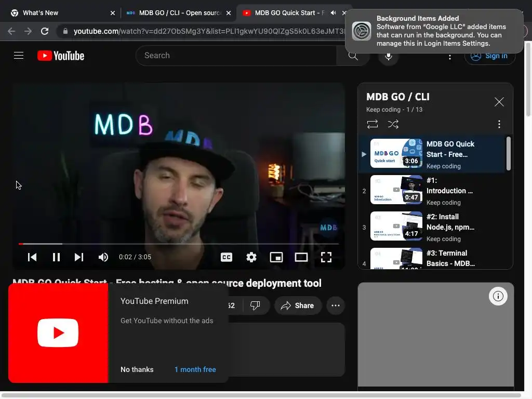Open the ad info icon
Viewport: 532px width, 399px height.
click(x=498, y=296)
